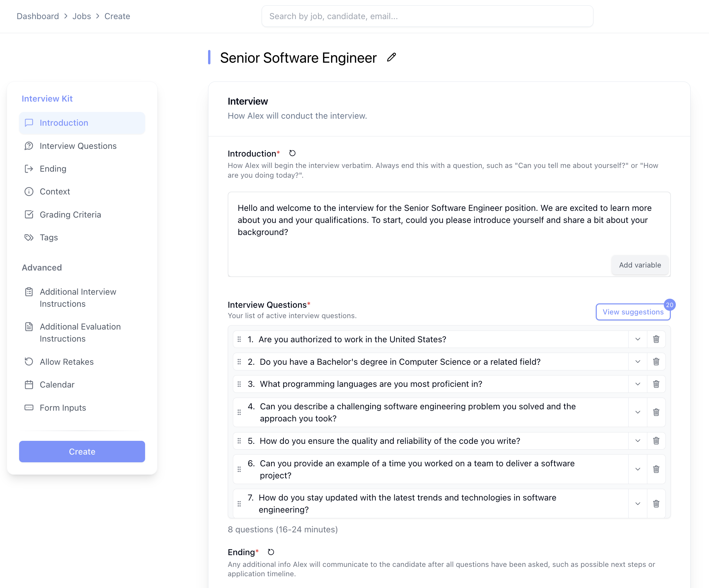Click question 5 text 'How do you ensure the quality'
This screenshot has width=709, height=588.
[x=390, y=441]
